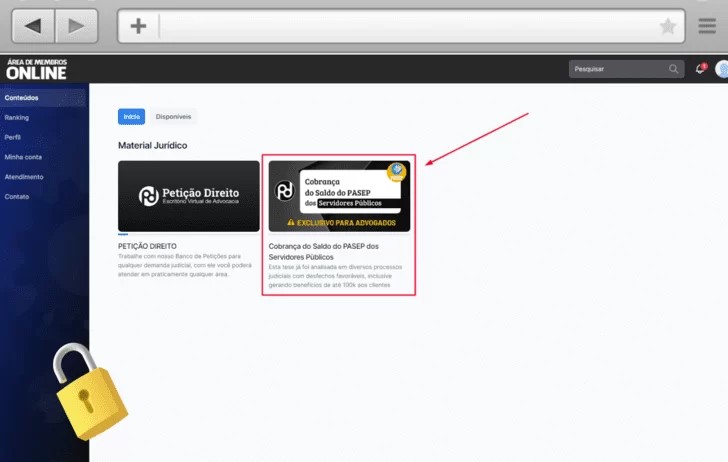Open notifications bell icon

pyautogui.click(x=700, y=69)
